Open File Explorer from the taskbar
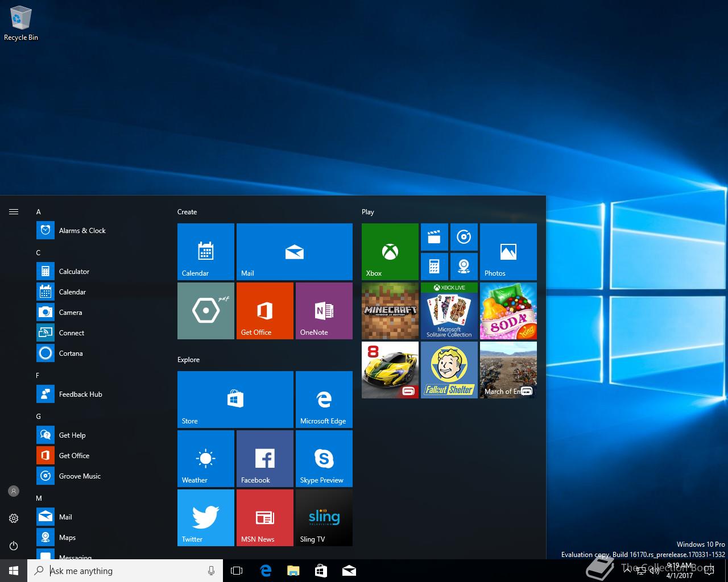 click(293, 571)
